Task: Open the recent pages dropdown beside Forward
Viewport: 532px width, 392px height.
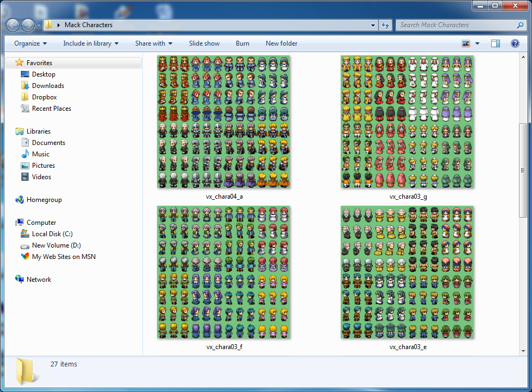Action: point(39,26)
